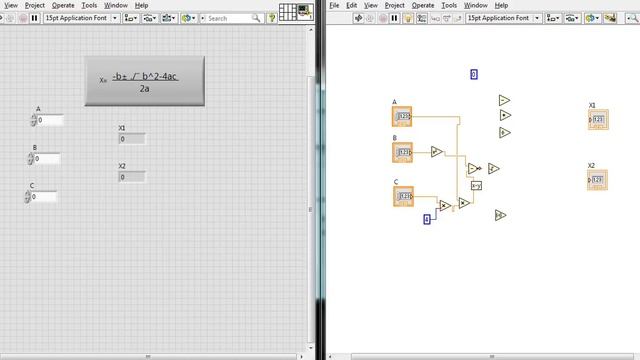Screen dimensions: 640x360
Task: Select terminal C on block diagram
Action: tap(403, 196)
